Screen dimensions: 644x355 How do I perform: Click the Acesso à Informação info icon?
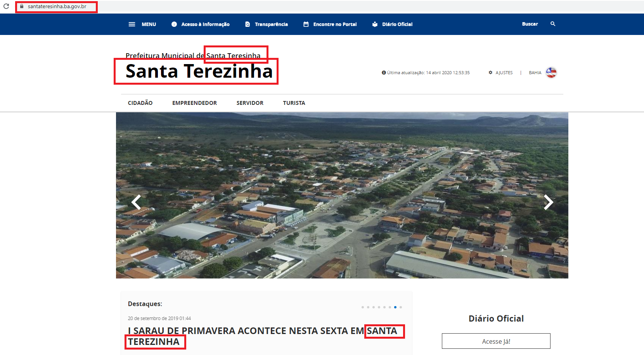[x=174, y=24]
